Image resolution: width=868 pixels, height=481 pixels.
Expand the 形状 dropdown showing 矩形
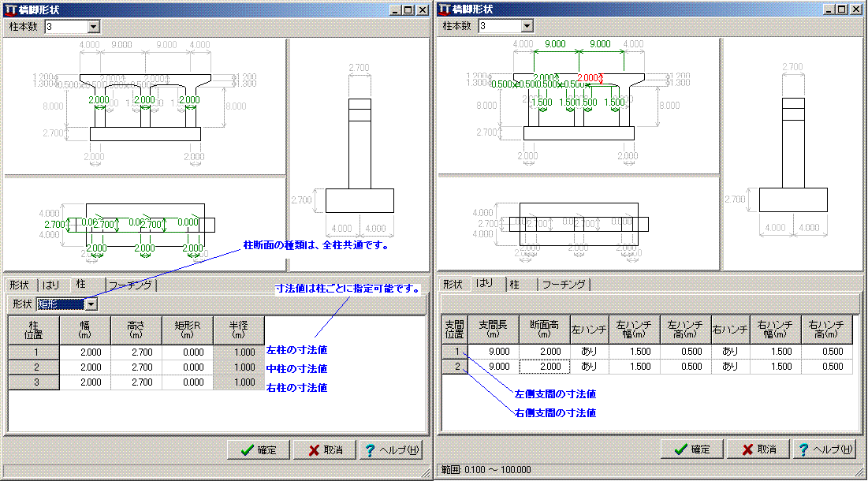91,304
